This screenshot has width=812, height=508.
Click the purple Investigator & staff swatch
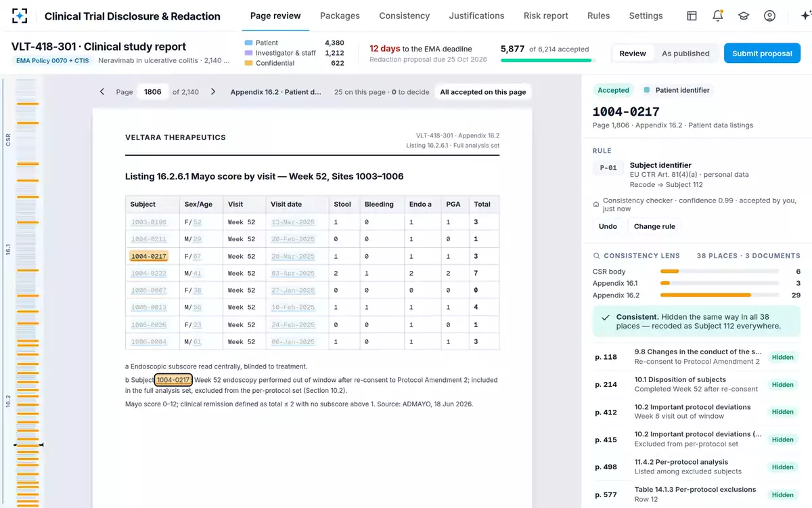(249, 53)
